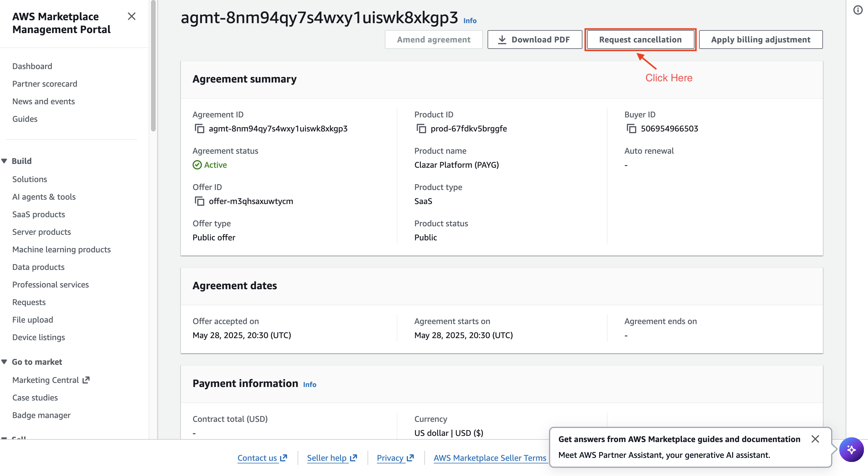Click the sidebar vertical scrollbar
This screenshot has width=868, height=476.
pyautogui.click(x=153, y=66)
